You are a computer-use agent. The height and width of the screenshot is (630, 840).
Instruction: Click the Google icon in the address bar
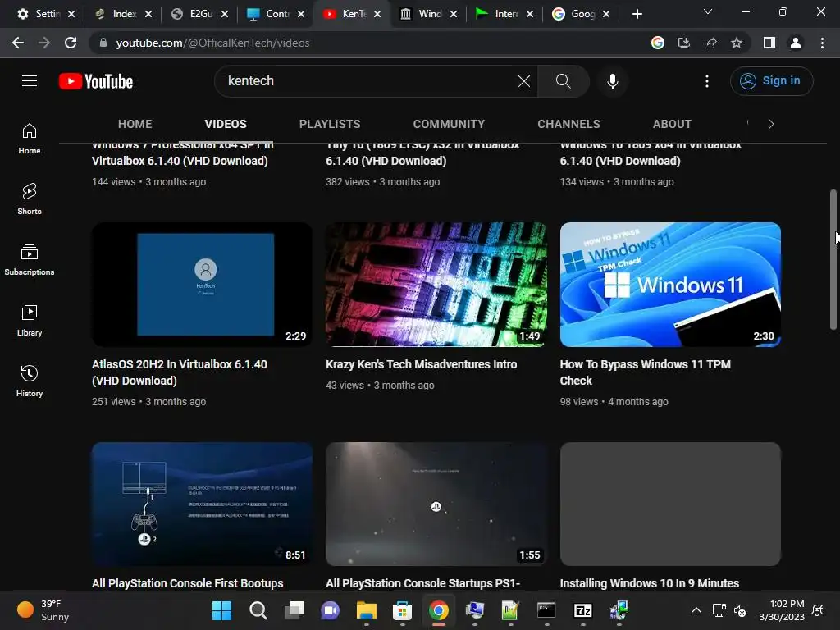point(657,43)
